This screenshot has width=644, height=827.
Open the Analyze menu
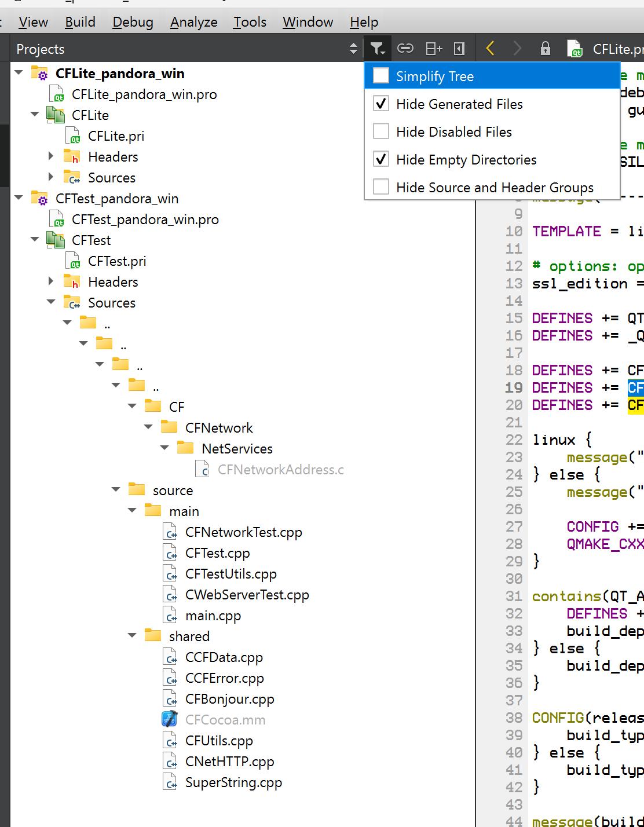(194, 22)
